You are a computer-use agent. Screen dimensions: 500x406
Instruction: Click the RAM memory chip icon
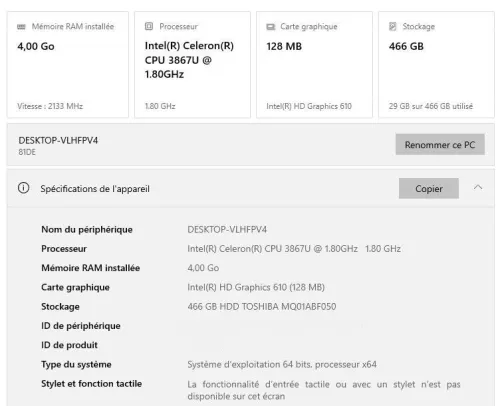(21, 27)
